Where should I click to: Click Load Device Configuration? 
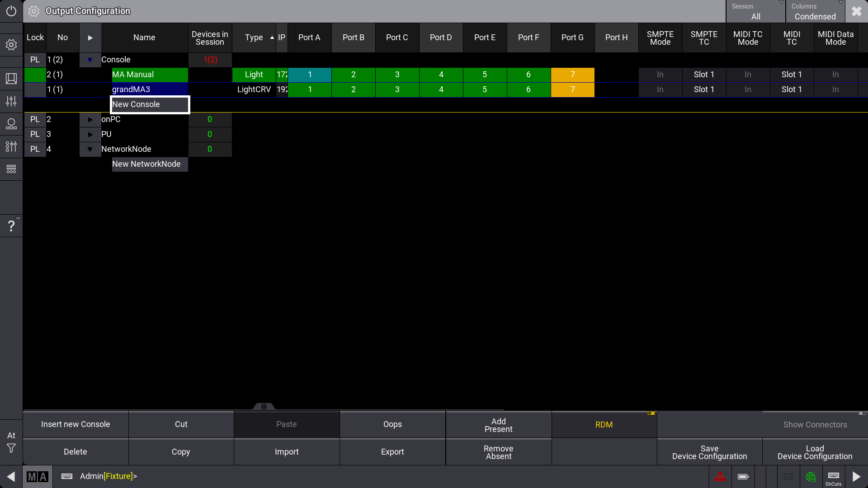point(815,452)
